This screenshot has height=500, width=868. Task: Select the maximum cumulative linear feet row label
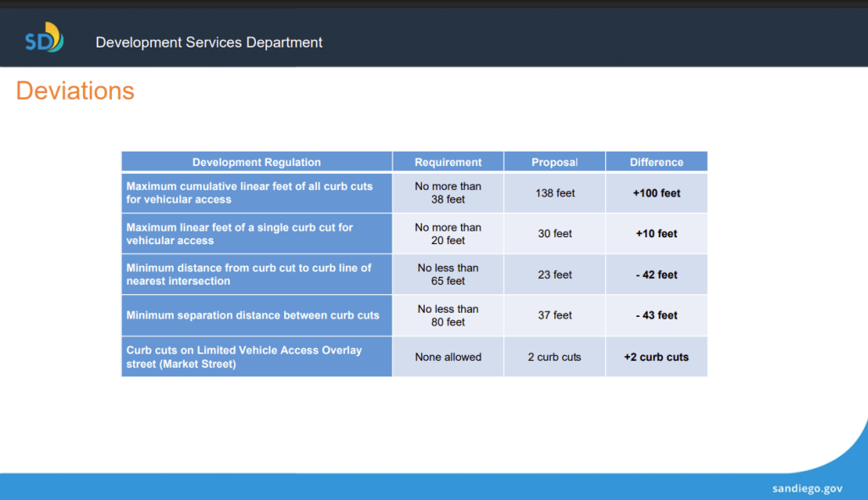(x=256, y=193)
